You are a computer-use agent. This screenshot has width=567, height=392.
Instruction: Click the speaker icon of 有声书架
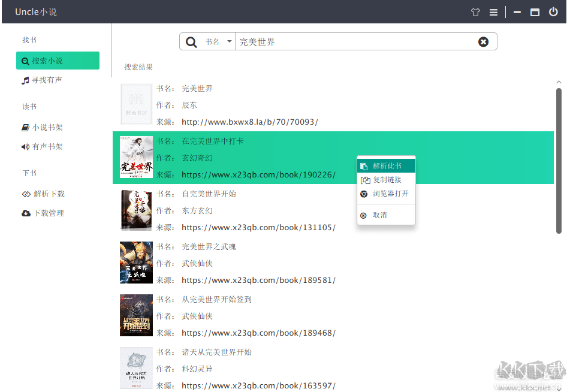point(25,147)
